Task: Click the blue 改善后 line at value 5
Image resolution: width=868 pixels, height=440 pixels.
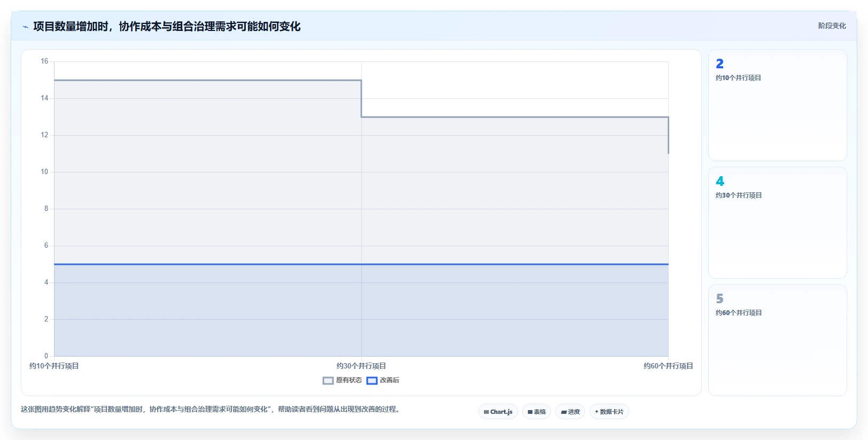Action: (x=361, y=264)
